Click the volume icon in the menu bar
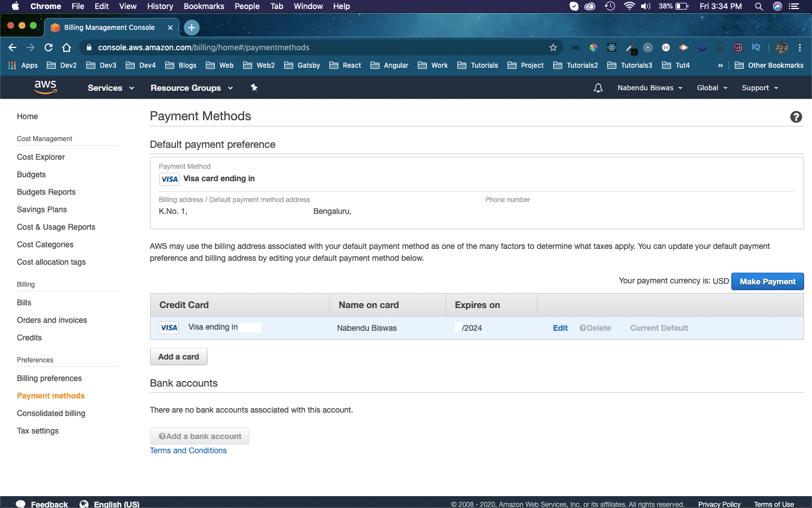Viewport: 812px width, 508px height. [x=646, y=6]
